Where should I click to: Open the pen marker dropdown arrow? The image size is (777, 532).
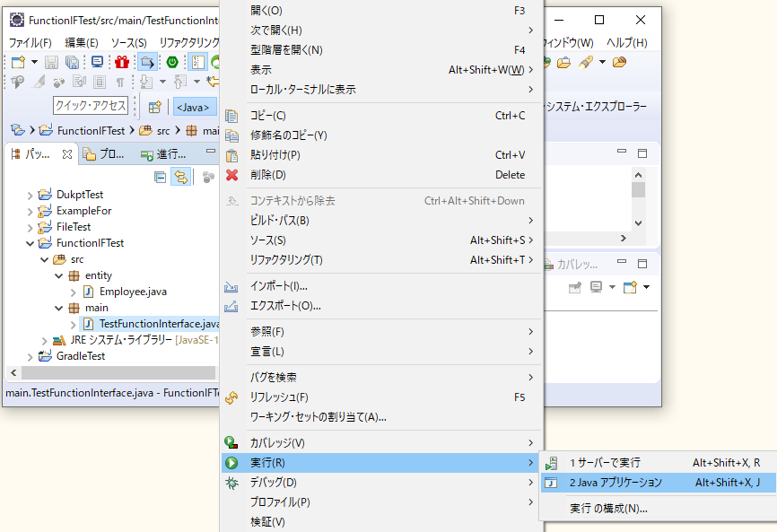coord(602,63)
